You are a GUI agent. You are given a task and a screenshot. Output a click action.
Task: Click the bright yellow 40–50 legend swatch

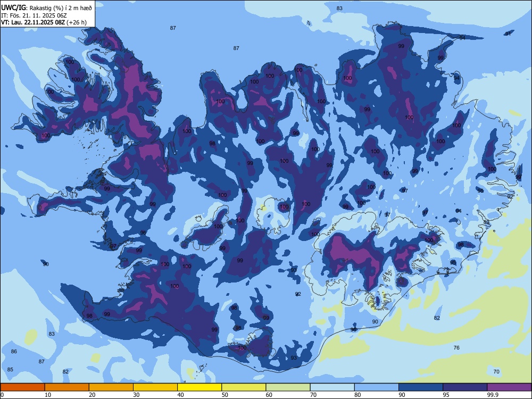(x=199, y=387)
